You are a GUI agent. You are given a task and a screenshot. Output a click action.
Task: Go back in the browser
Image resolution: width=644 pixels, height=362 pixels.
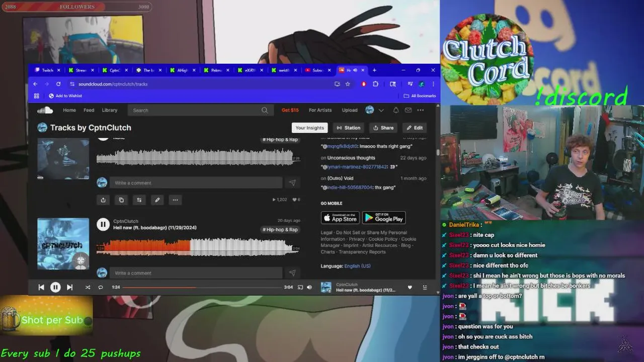click(35, 84)
